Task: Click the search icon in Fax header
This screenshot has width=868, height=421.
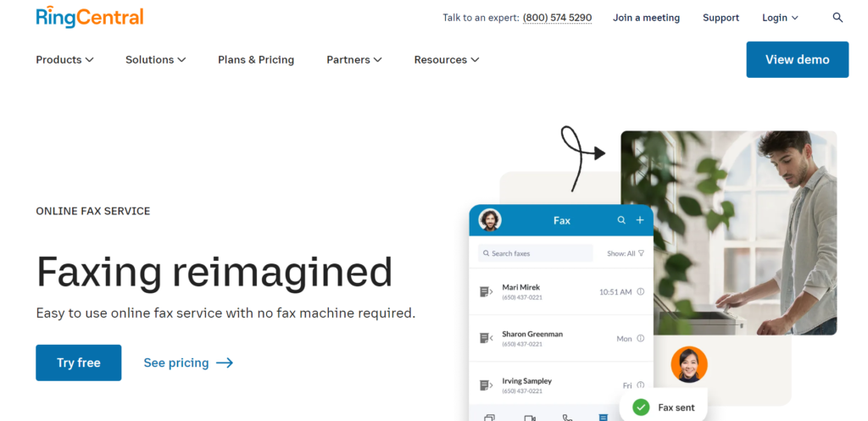Action: (621, 220)
